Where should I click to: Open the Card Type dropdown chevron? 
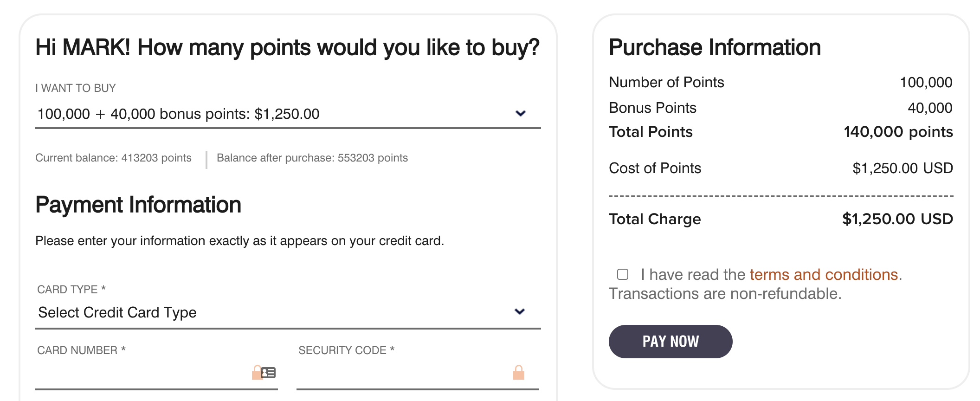[x=520, y=311]
